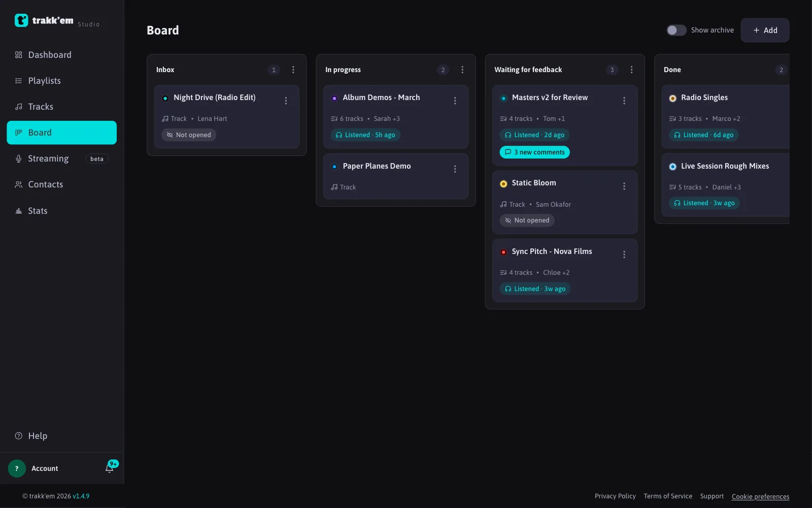Click version v1.4.9 link

(x=81, y=496)
